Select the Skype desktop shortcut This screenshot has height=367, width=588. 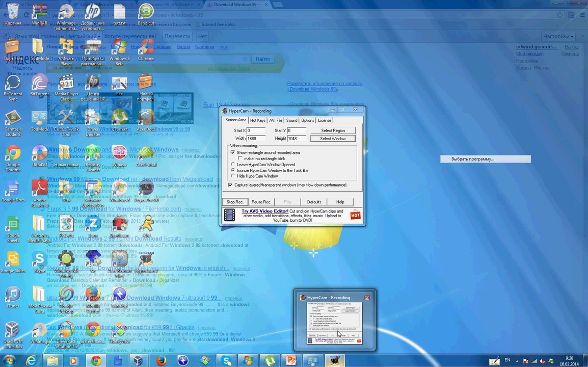(x=39, y=261)
